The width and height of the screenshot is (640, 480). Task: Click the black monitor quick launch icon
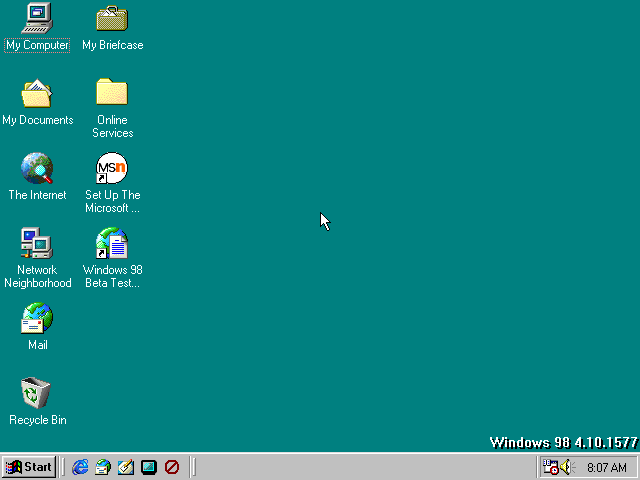(x=149, y=467)
